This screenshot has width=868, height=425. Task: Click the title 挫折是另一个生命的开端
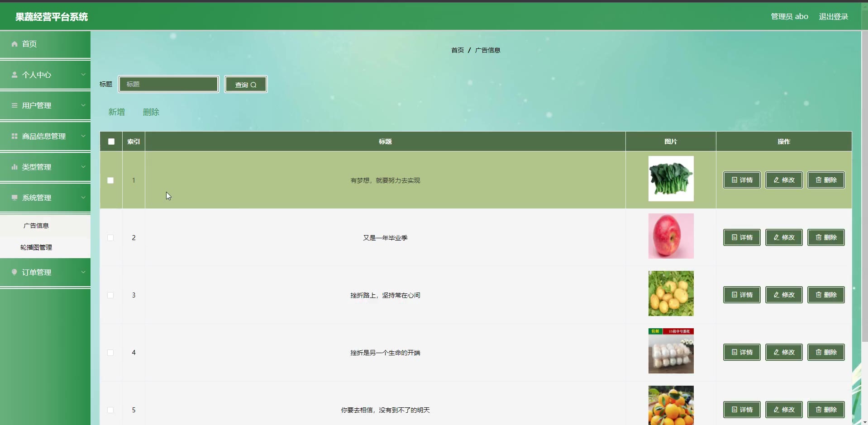coord(385,353)
